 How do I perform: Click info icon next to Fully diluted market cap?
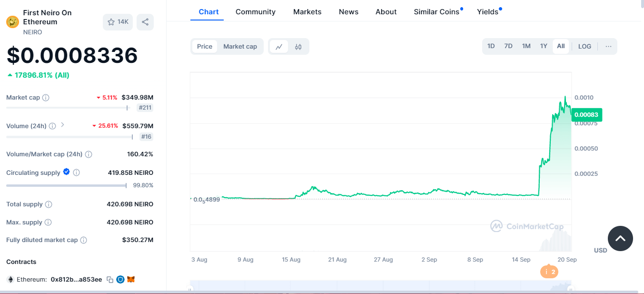coord(84,240)
